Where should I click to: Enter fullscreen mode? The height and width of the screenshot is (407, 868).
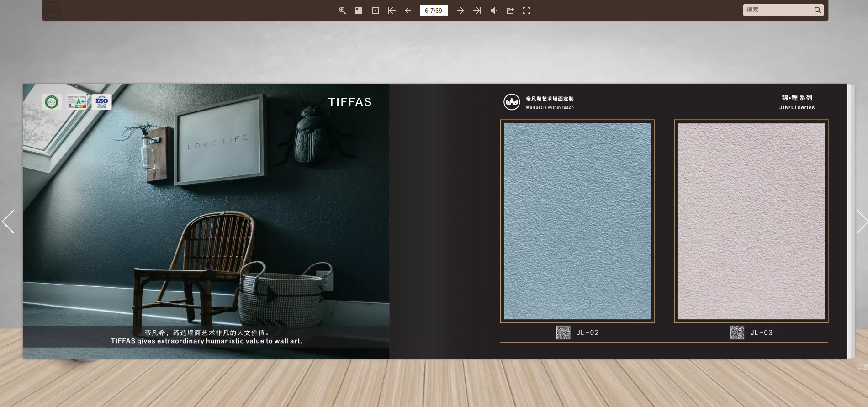tap(526, 11)
